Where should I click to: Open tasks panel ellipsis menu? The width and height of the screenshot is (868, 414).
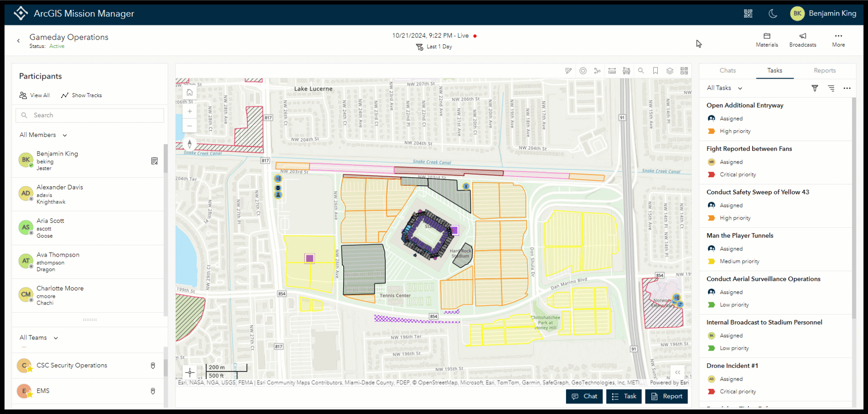click(x=847, y=88)
